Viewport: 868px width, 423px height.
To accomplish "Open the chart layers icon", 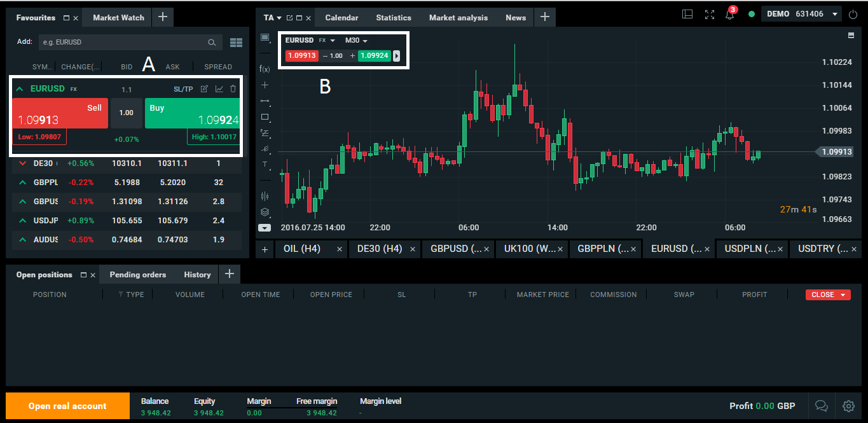I will point(265,212).
